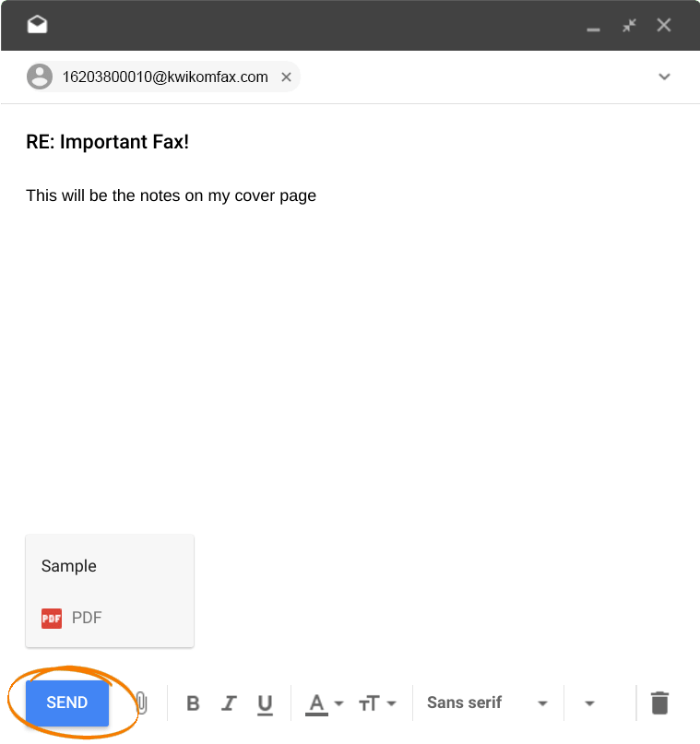Image resolution: width=700 pixels, height=744 pixels.
Task: Expand the text color dropdown arrow
Action: (338, 703)
